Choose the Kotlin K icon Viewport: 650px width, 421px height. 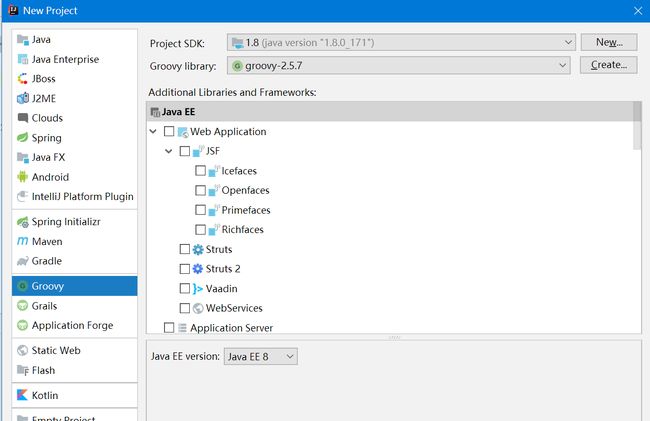click(22, 395)
